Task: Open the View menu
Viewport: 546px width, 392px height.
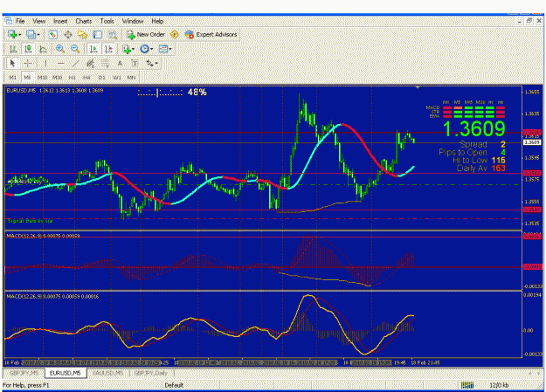Action: click(39, 21)
